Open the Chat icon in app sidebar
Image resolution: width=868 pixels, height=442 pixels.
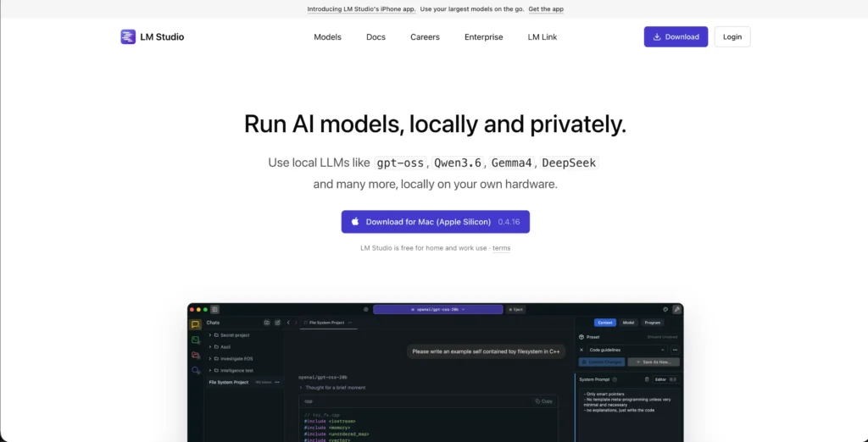coord(196,324)
